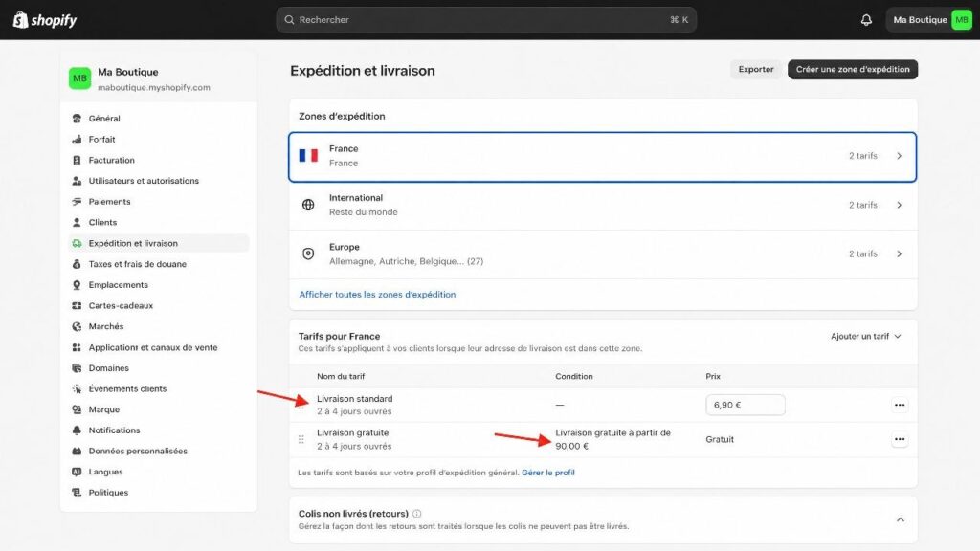Click the Shopify logo
Screen dimensions: 980x551
pyautogui.click(x=44, y=20)
